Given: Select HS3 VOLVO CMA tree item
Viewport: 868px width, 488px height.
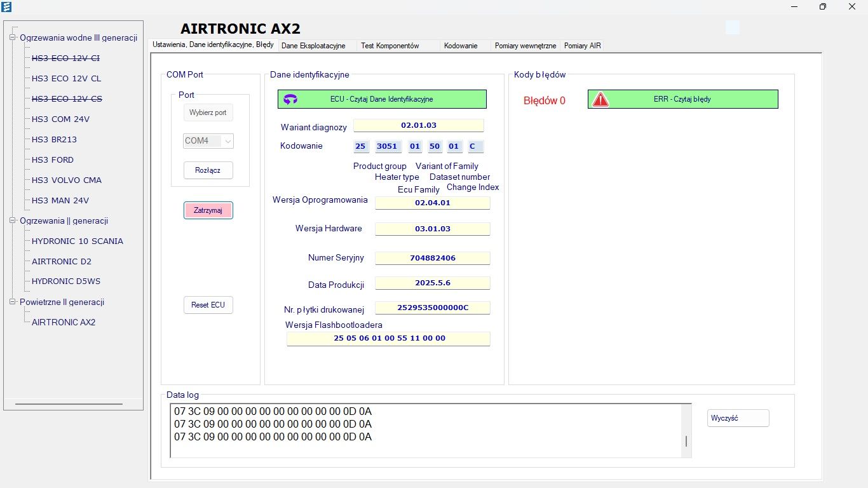Looking at the screenshot, I should pyautogui.click(x=67, y=180).
